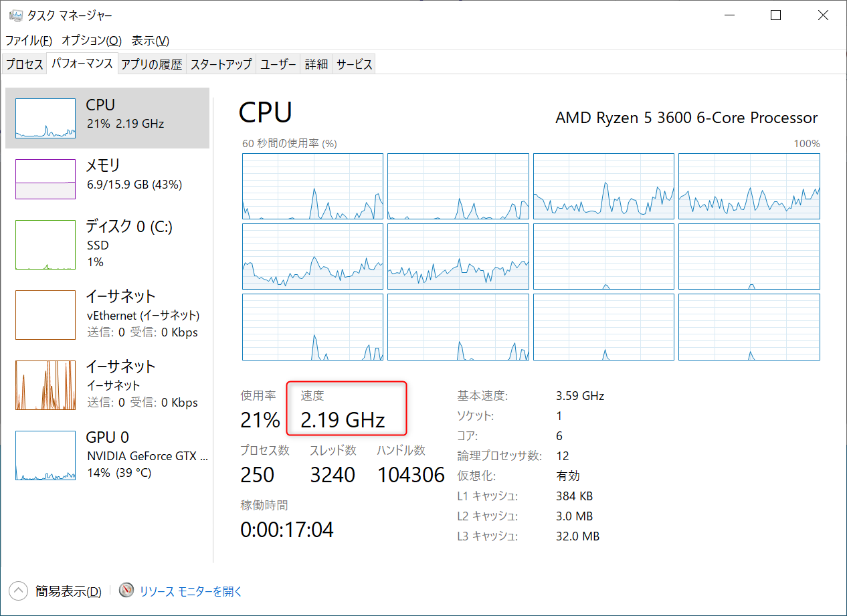Screen dimensions: 847x616
Task: Open GPU 0 NVIDIA GeForce item
Action: (x=107, y=455)
